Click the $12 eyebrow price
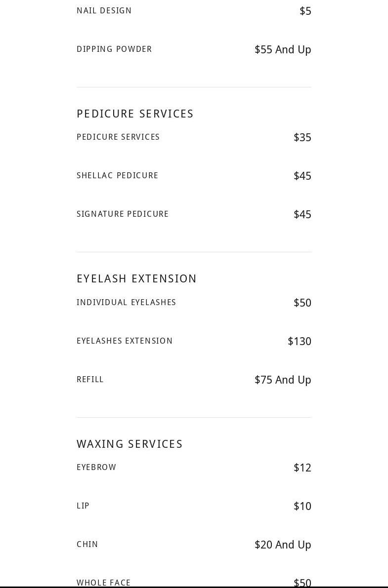 [302, 468]
